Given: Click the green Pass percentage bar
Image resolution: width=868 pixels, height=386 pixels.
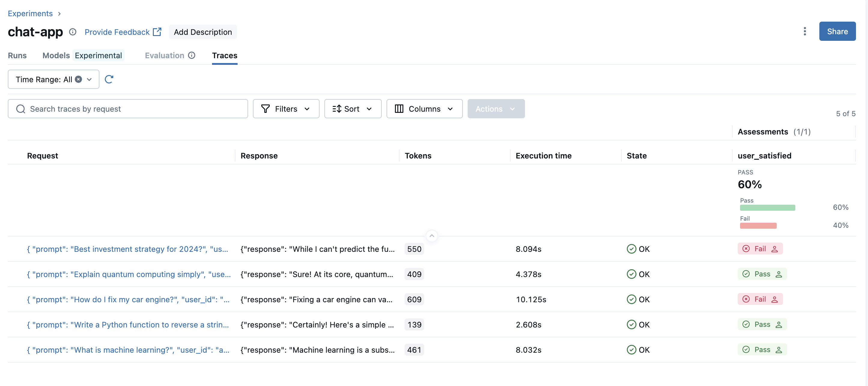Looking at the screenshot, I should coord(768,207).
